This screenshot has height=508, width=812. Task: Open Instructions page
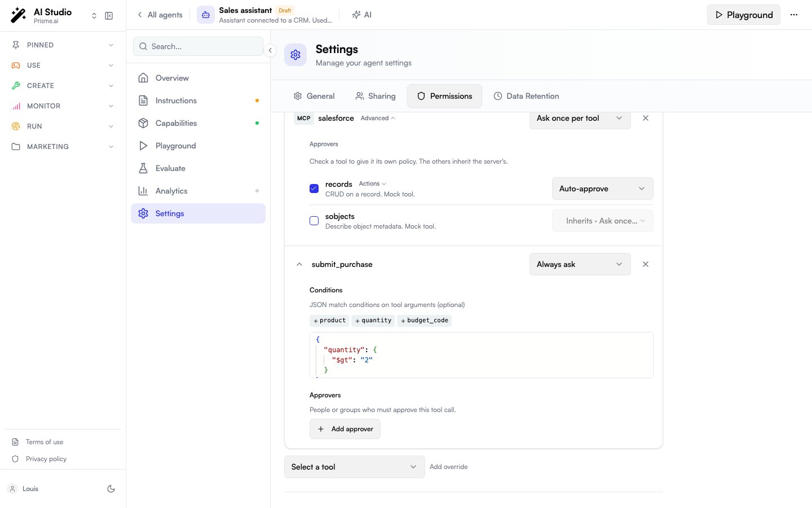click(x=198, y=100)
